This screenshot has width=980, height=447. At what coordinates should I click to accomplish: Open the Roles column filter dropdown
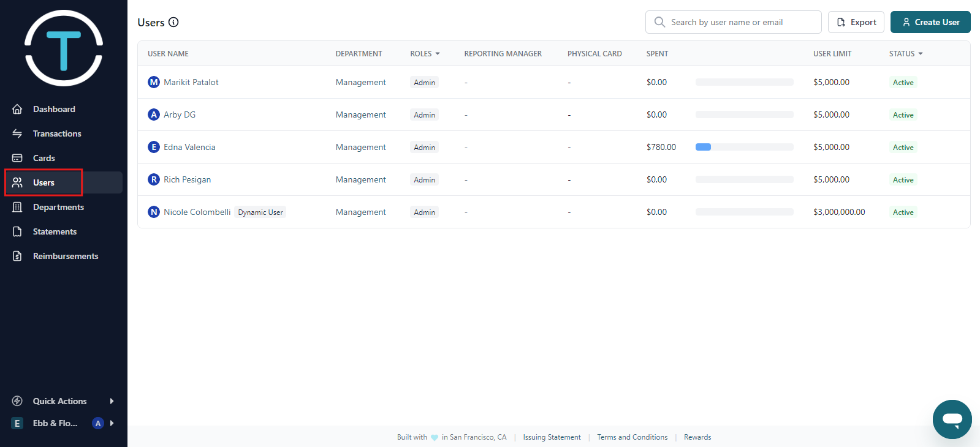[438, 54]
